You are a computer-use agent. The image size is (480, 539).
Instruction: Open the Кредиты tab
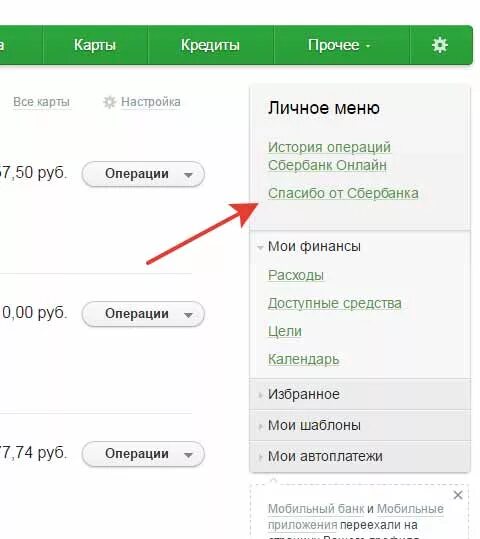(x=210, y=45)
